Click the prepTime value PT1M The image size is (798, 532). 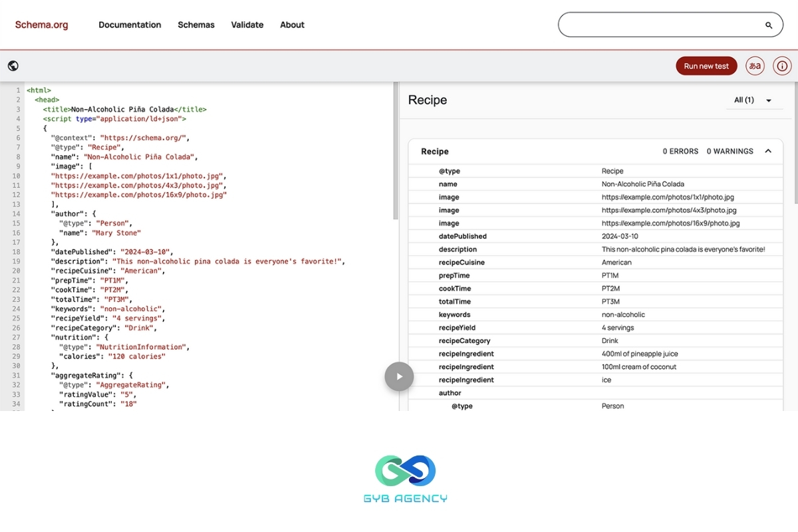(610, 275)
